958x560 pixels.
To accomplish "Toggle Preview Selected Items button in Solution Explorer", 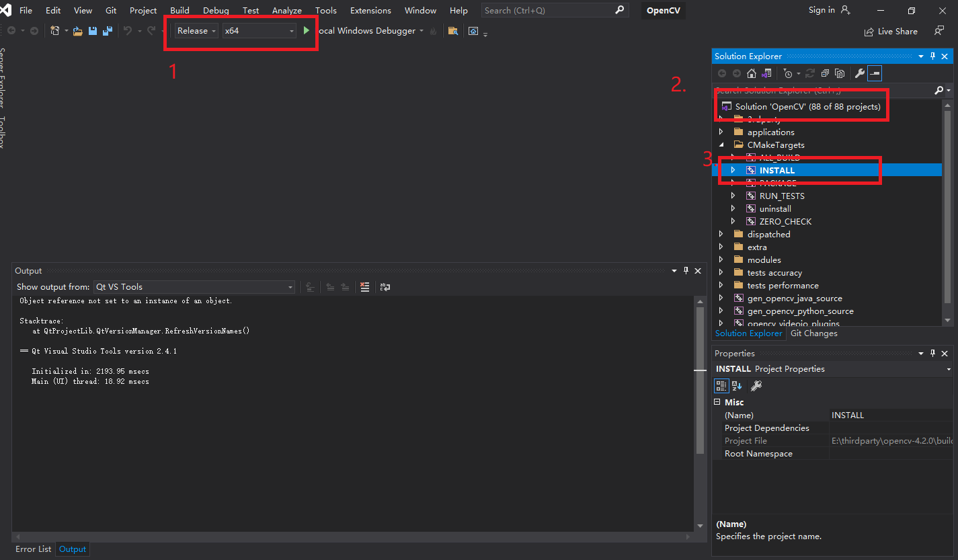I will tap(875, 73).
